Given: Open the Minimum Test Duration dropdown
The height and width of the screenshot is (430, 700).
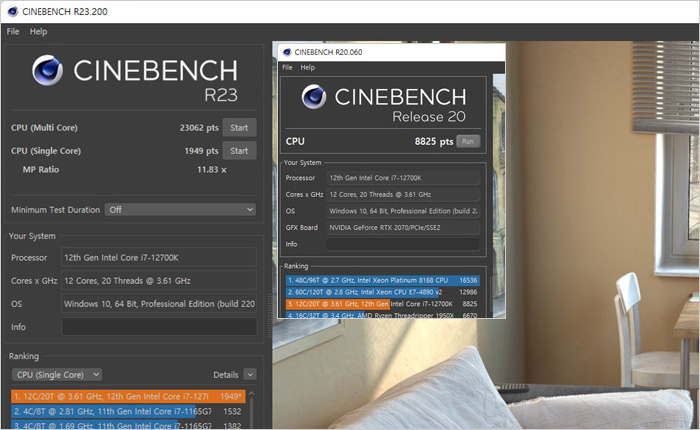Looking at the screenshot, I should (x=180, y=209).
